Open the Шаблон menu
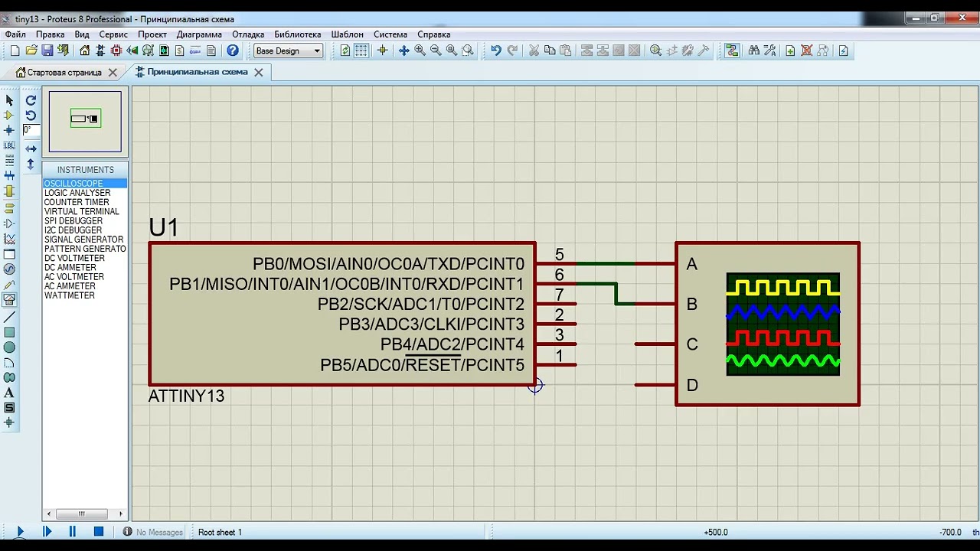 coord(348,34)
